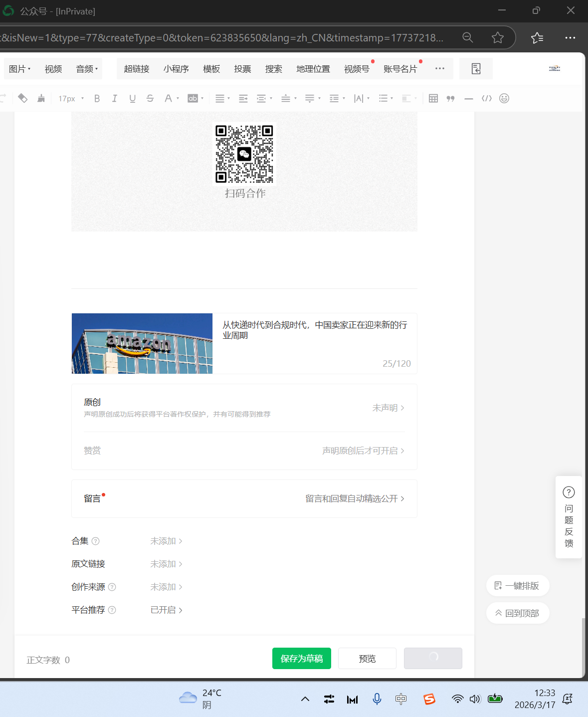Click the 预览 button
Image resolution: width=588 pixels, height=717 pixels.
tap(367, 659)
